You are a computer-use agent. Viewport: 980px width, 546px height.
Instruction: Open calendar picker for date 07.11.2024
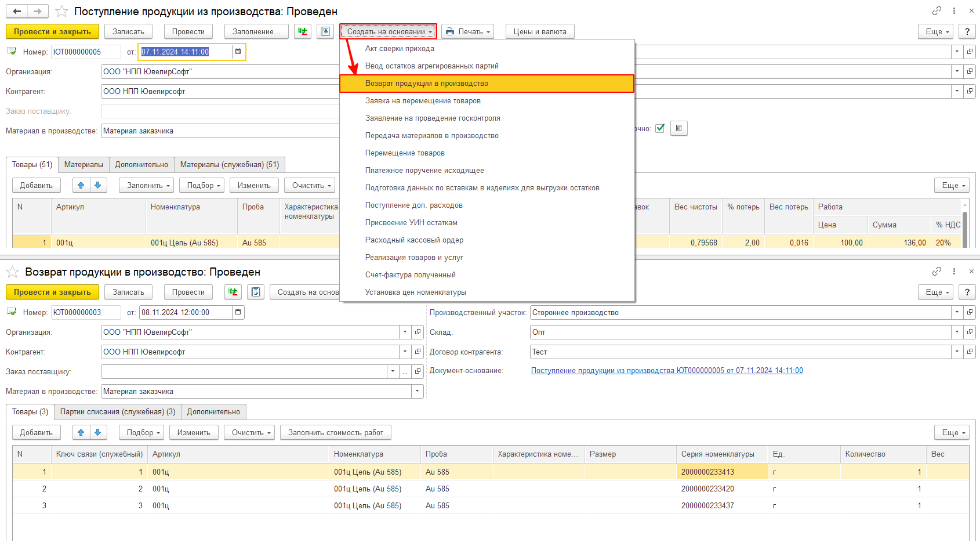point(238,52)
